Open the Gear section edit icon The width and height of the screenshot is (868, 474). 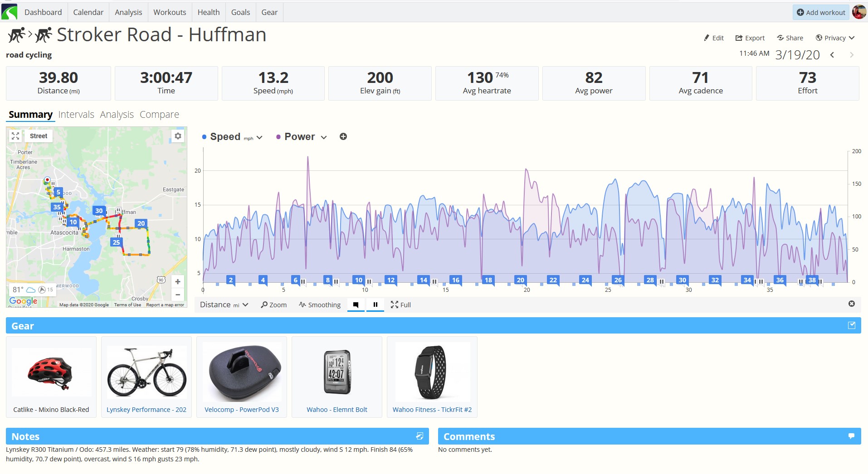pos(852,325)
